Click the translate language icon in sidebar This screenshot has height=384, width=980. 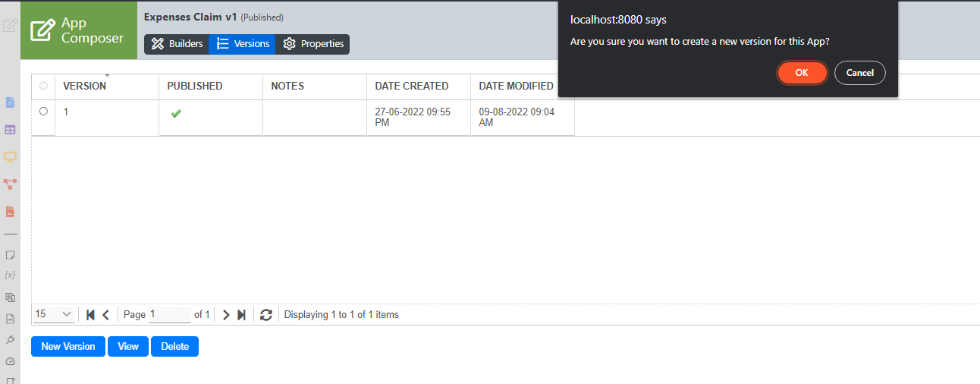11,297
